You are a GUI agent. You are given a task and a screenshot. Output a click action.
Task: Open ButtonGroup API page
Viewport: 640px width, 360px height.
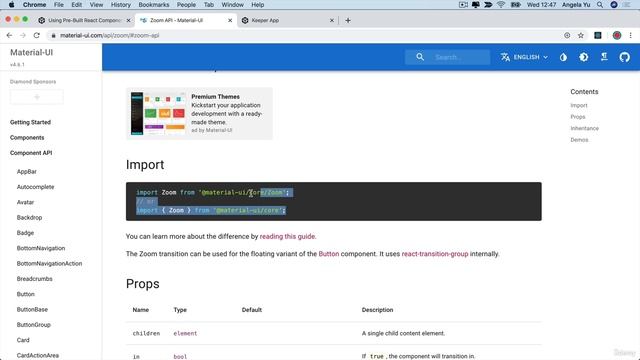click(x=33, y=325)
